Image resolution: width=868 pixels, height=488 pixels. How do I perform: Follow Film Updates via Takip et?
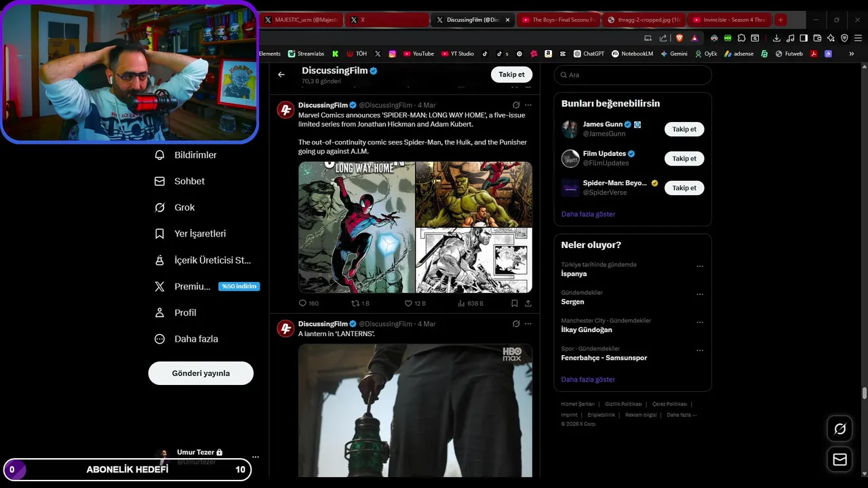pos(684,159)
